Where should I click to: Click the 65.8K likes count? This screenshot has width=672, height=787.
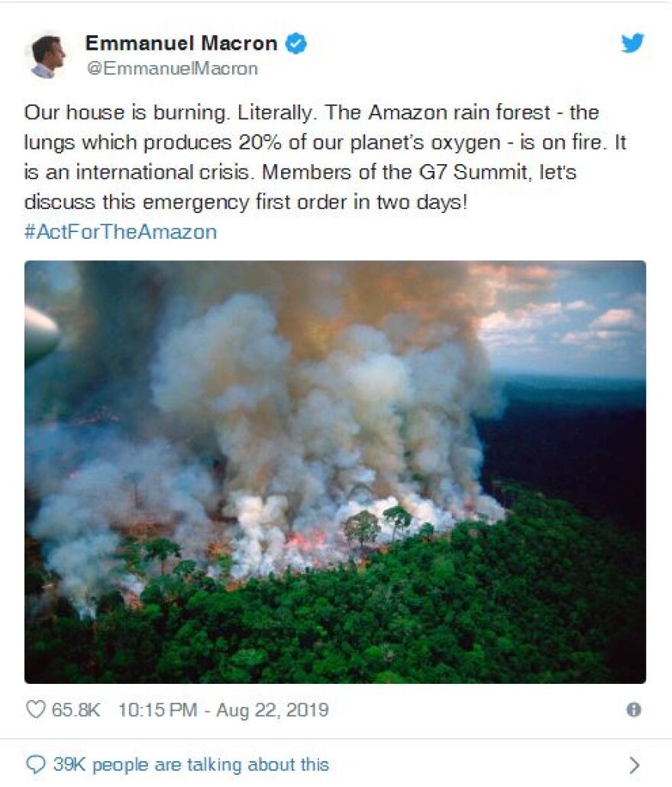click(x=76, y=710)
